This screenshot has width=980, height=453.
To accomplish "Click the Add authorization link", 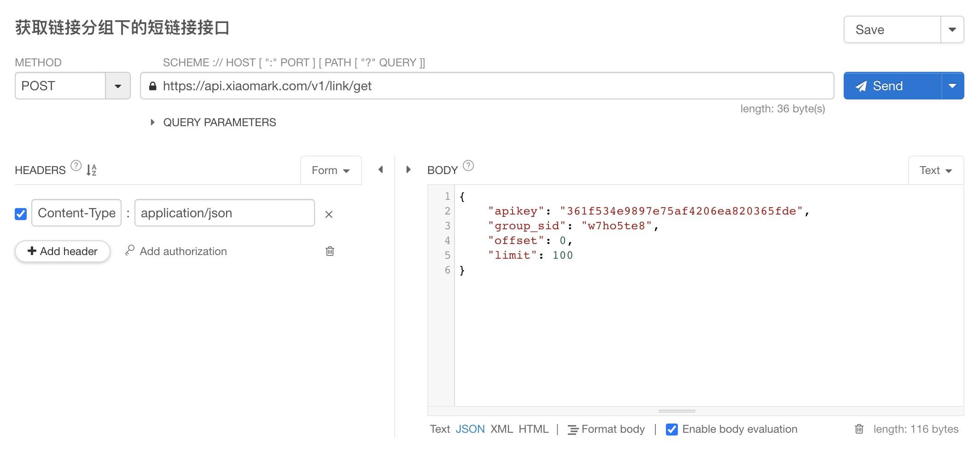I will tap(183, 251).
